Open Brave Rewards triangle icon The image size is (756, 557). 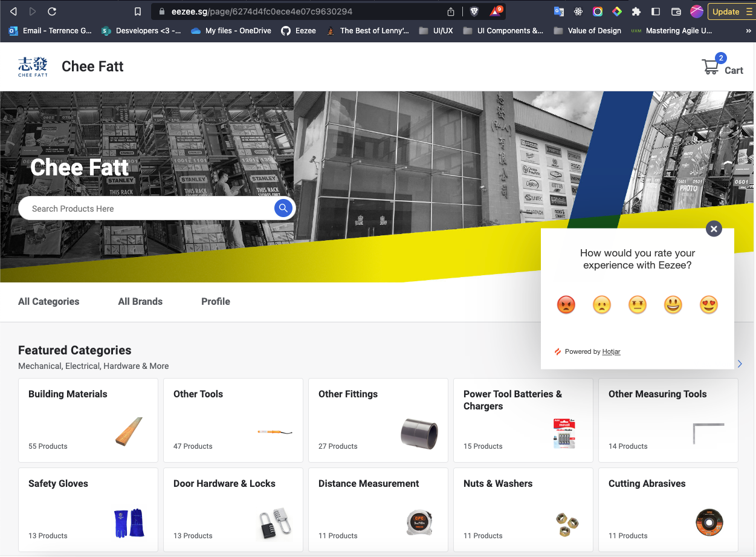pyautogui.click(x=496, y=11)
